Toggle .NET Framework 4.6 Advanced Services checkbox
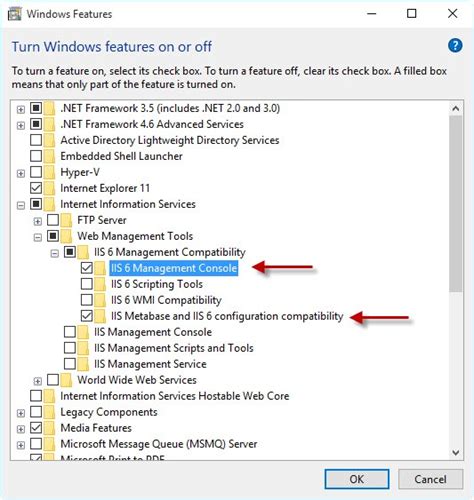Viewport: 474px width, 500px height. 36,124
